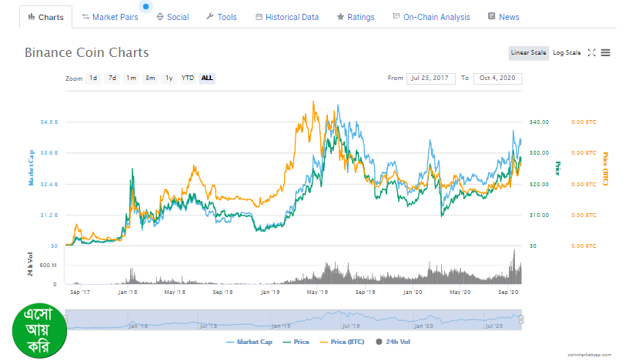Switch to Historical Data tab
632x364 pixels.
(x=286, y=17)
